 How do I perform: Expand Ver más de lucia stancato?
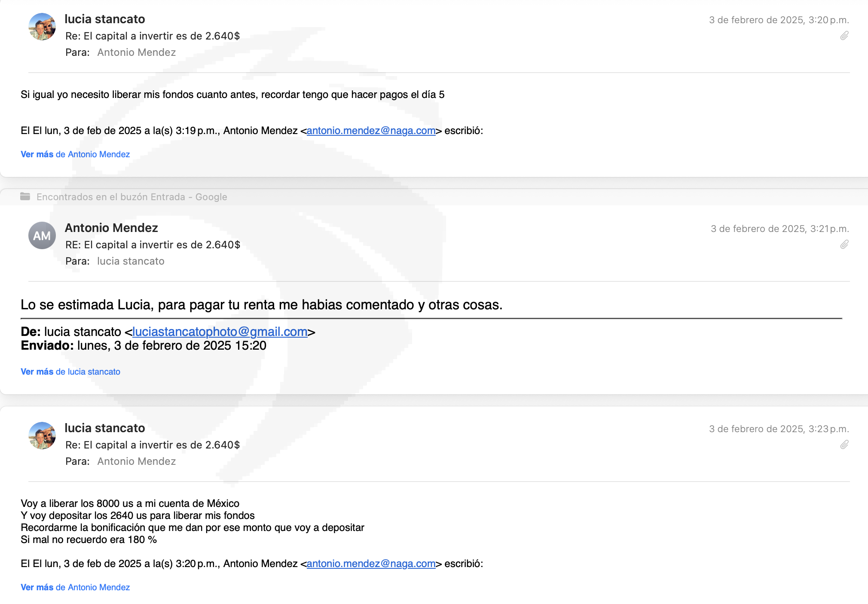(70, 372)
